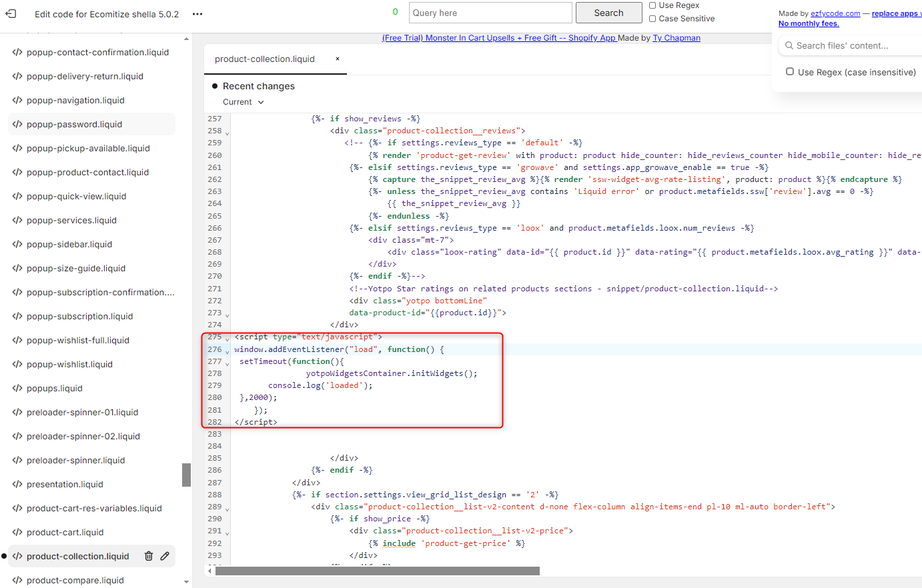Delete product-collection.liquid with trash icon
The width and height of the screenshot is (922, 588).
tap(149, 556)
